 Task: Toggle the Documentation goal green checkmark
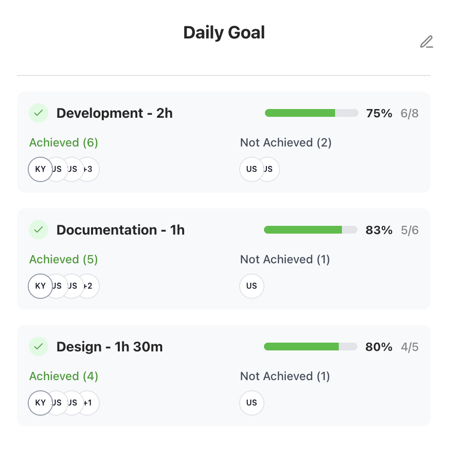click(38, 229)
